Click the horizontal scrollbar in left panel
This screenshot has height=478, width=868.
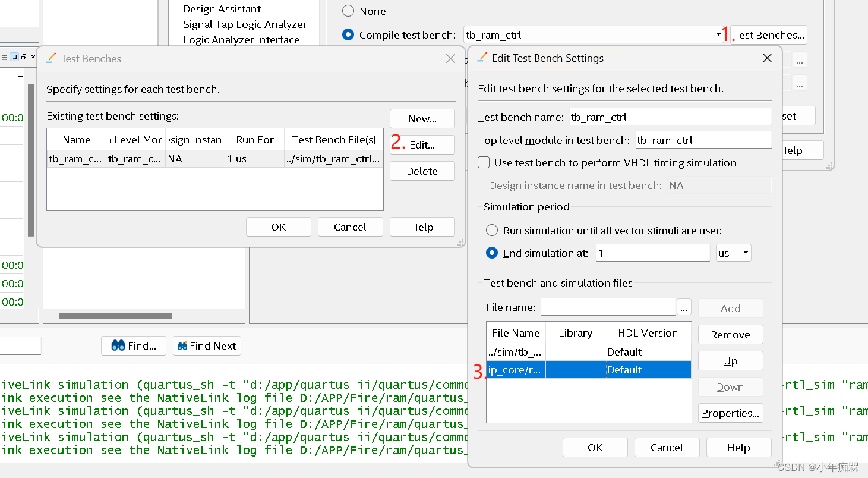point(115,316)
